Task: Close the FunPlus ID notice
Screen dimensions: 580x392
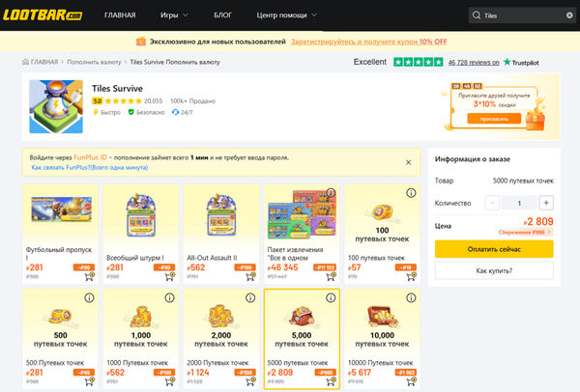Action: pos(408,162)
